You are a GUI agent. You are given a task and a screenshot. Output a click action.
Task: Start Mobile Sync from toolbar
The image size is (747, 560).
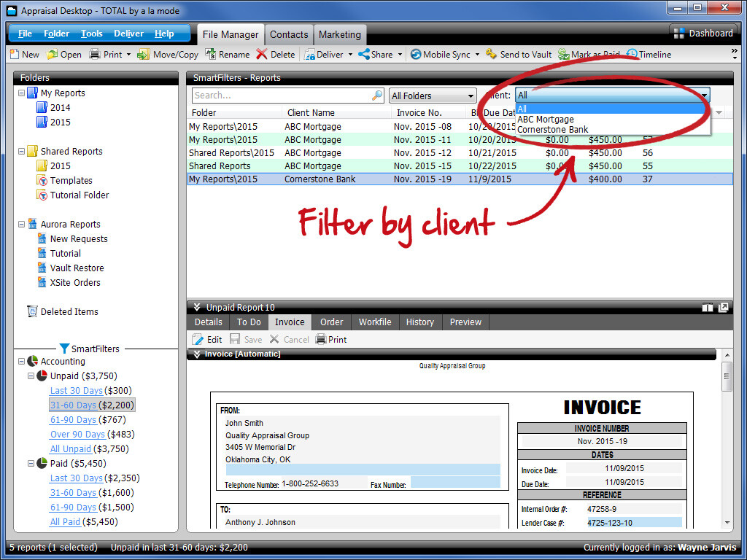pyautogui.click(x=440, y=54)
